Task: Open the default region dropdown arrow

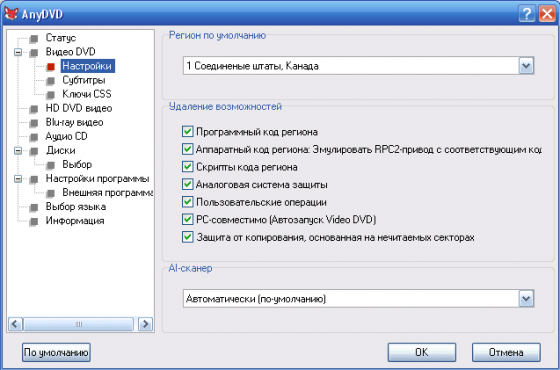Action: (x=526, y=66)
